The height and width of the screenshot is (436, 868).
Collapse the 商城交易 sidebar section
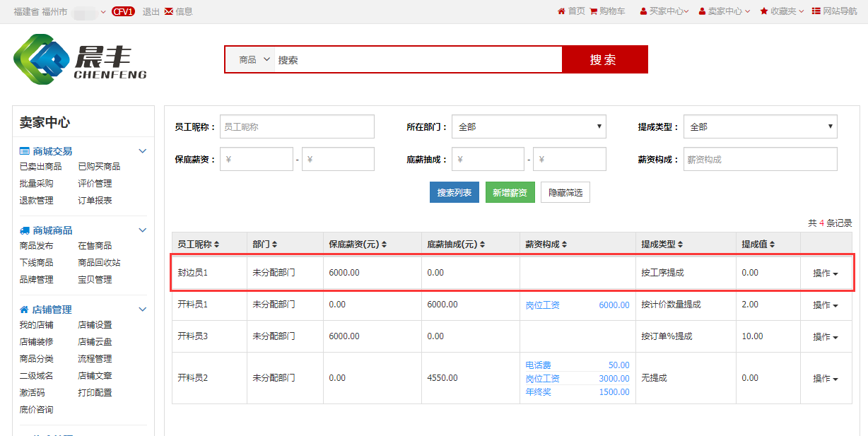[x=142, y=151]
